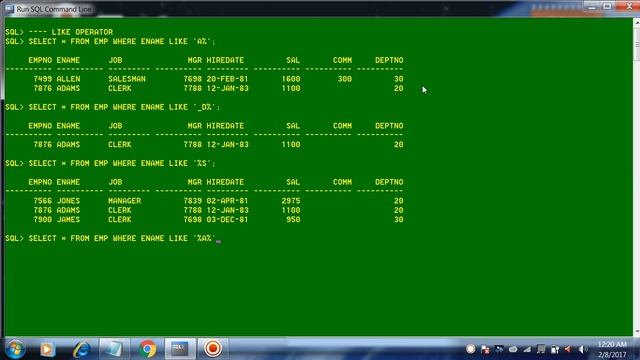Image resolution: width=640 pixels, height=360 pixels.
Task: Click the employee number 7566
Action: pos(43,201)
